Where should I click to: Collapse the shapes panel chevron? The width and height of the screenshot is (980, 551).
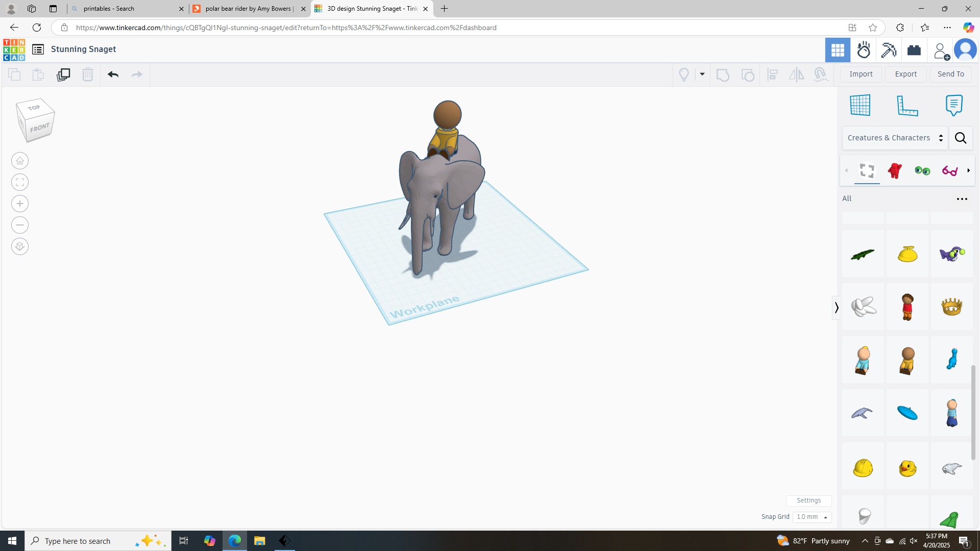tap(836, 308)
